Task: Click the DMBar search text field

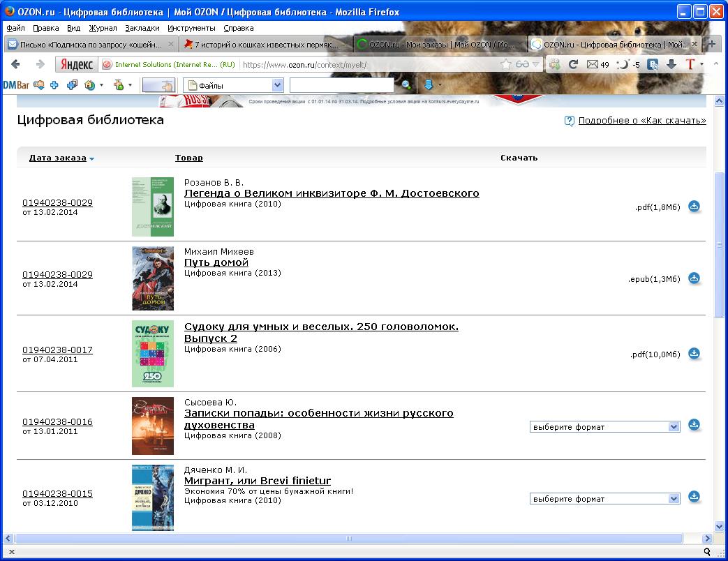Action: (x=342, y=85)
